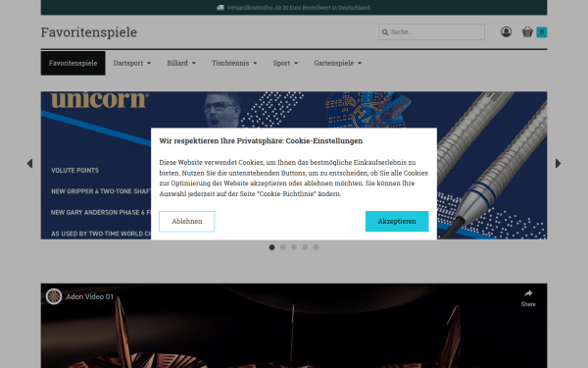The image size is (588, 368).
Task: Select the first carousel dot
Action: pos(271,247)
